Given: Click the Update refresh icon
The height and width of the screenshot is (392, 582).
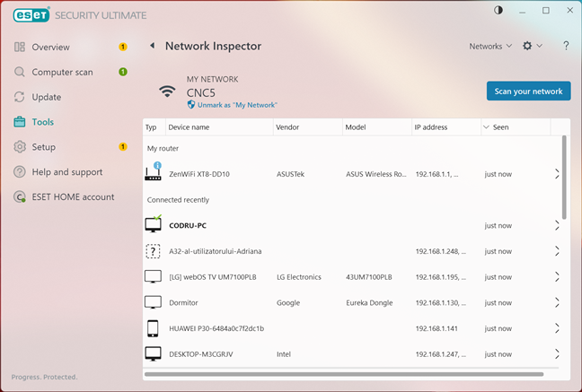Looking at the screenshot, I should pyautogui.click(x=19, y=97).
